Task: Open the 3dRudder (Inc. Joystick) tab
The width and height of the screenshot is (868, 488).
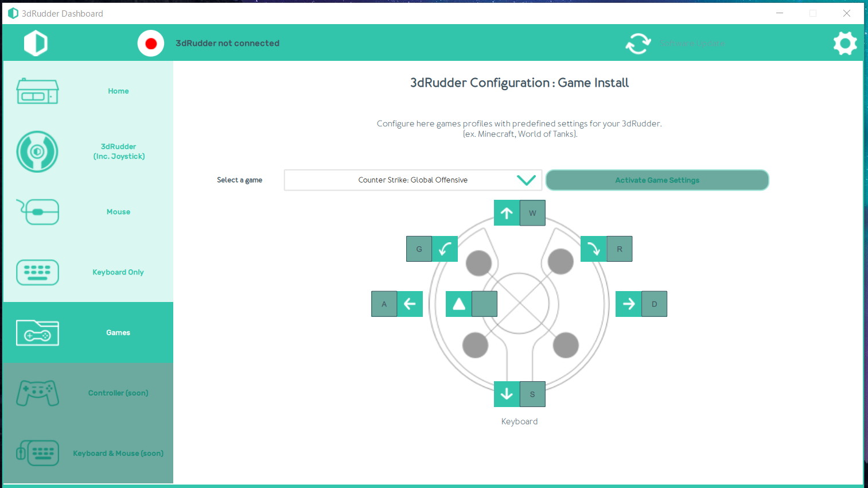Action: coord(88,152)
